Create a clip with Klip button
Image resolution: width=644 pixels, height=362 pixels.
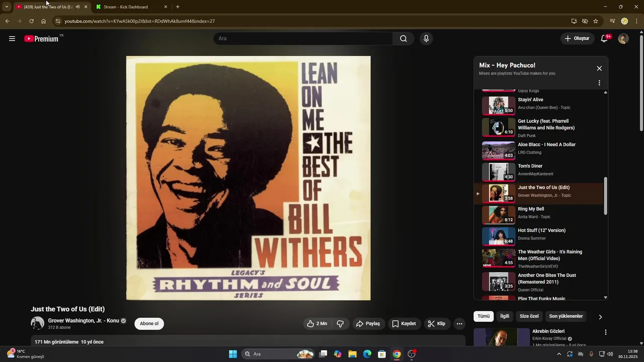[437, 324]
